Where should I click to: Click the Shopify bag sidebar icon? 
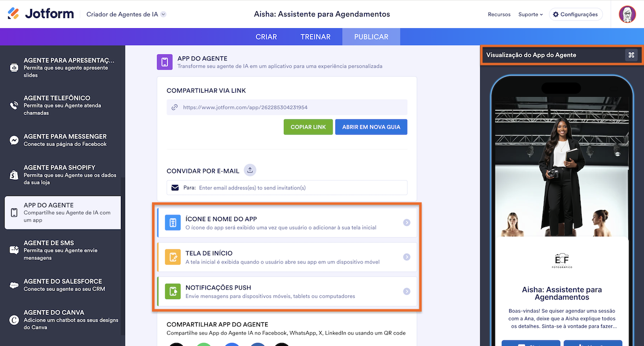(14, 175)
